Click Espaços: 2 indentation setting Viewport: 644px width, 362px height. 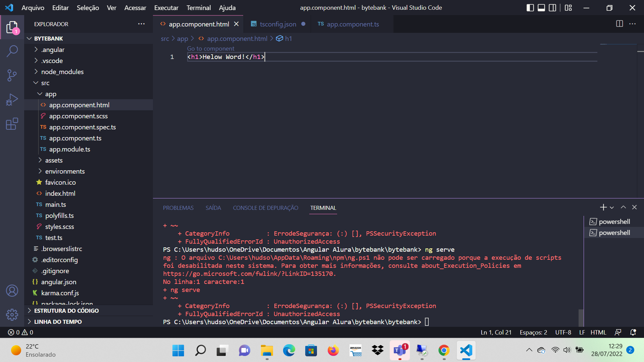[533, 332]
